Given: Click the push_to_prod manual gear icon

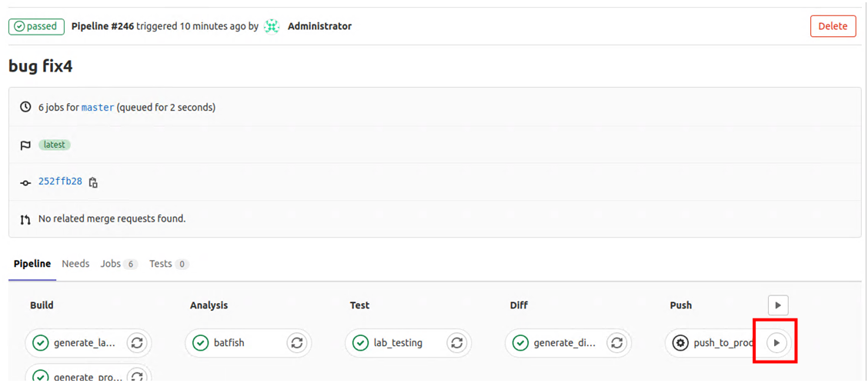Looking at the screenshot, I should [x=680, y=343].
